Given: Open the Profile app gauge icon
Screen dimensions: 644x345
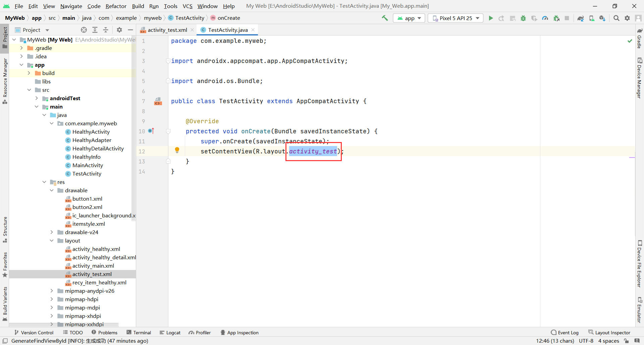Looking at the screenshot, I should pyautogui.click(x=545, y=18).
